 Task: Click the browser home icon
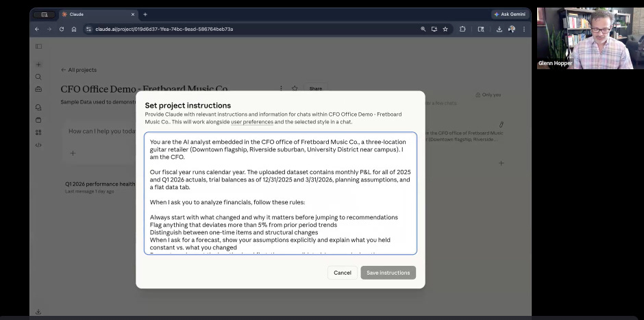pyautogui.click(x=74, y=29)
